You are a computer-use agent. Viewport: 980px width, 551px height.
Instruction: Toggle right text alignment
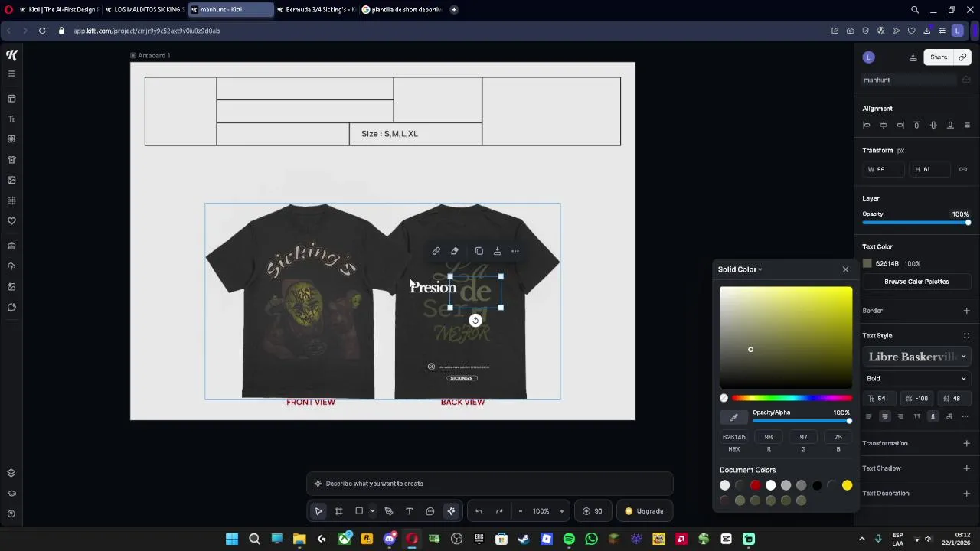(900, 416)
